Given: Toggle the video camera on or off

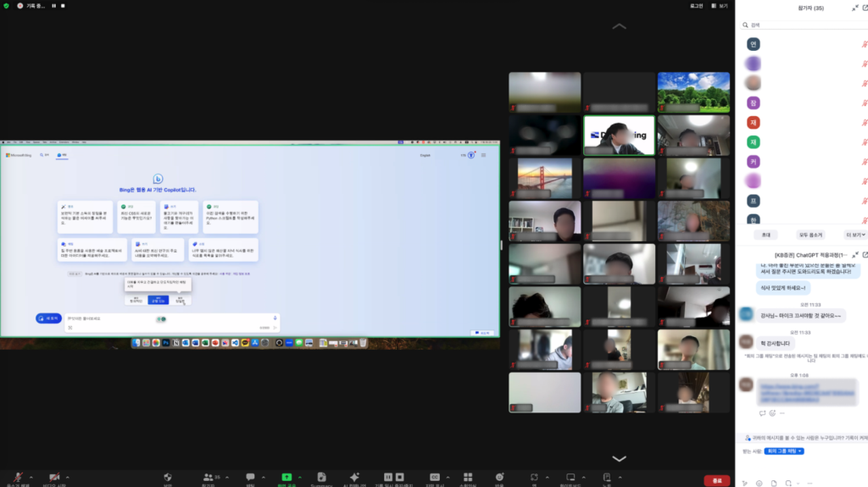Looking at the screenshot, I should [54, 478].
